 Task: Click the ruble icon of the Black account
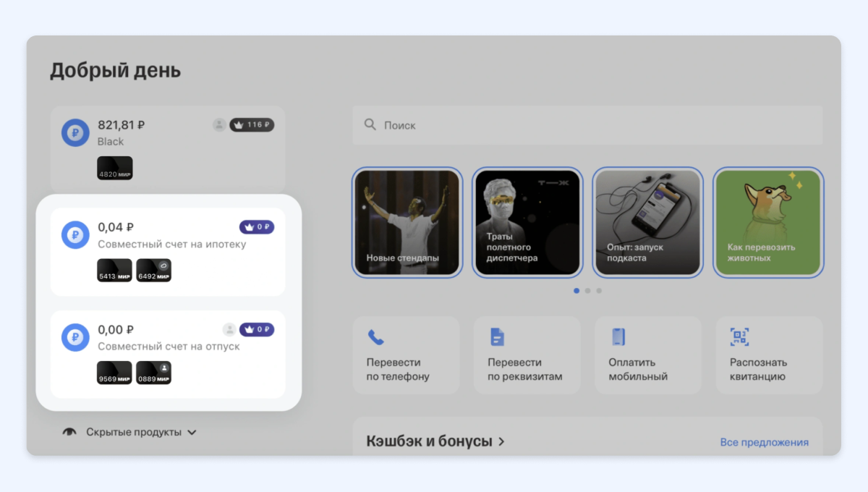pos(75,133)
